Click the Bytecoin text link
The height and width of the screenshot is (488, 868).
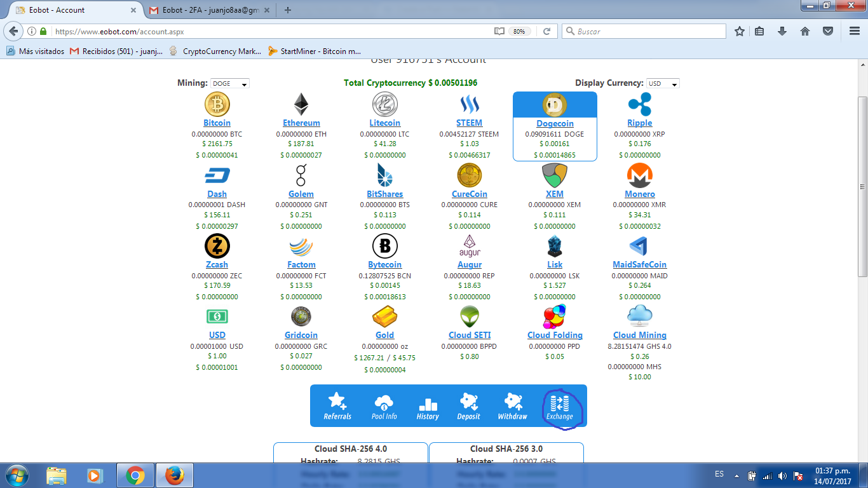coord(384,265)
